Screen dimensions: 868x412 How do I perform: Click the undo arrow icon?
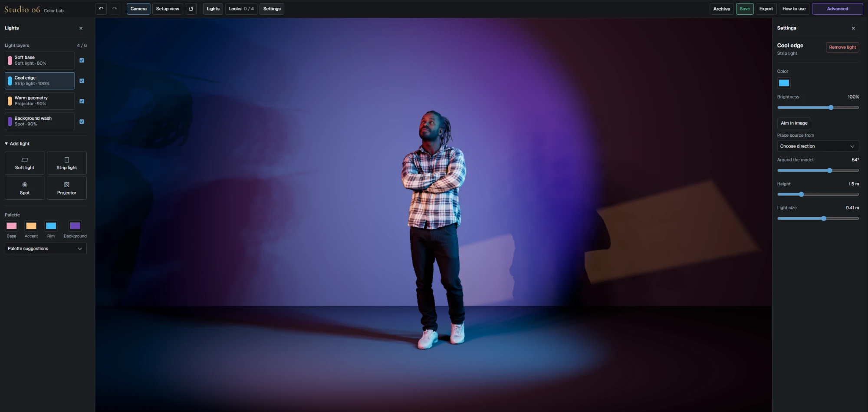pos(101,9)
